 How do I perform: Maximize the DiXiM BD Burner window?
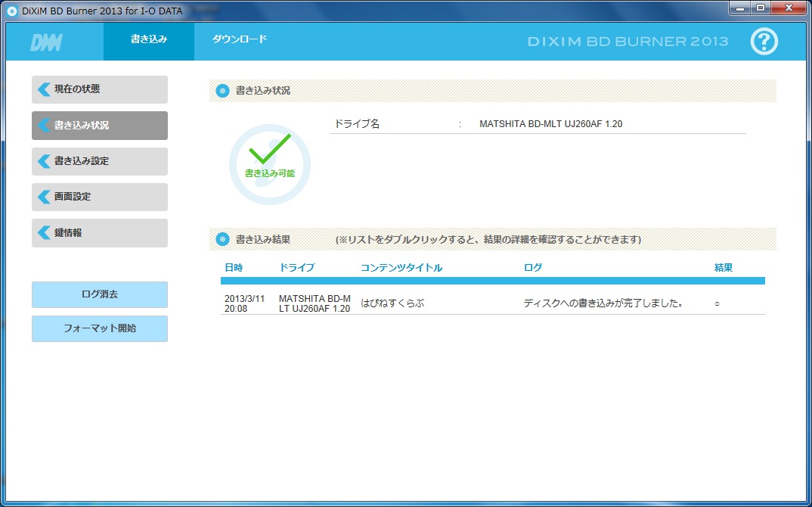pyautogui.click(x=761, y=8)
